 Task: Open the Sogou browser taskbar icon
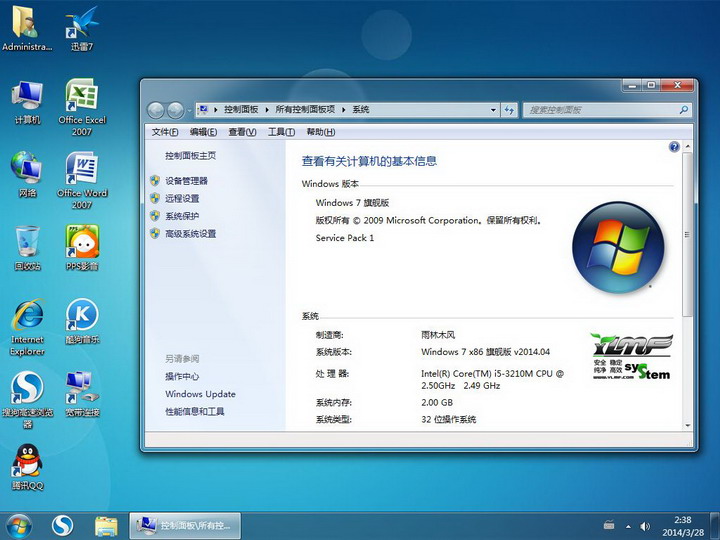(62, 526)
